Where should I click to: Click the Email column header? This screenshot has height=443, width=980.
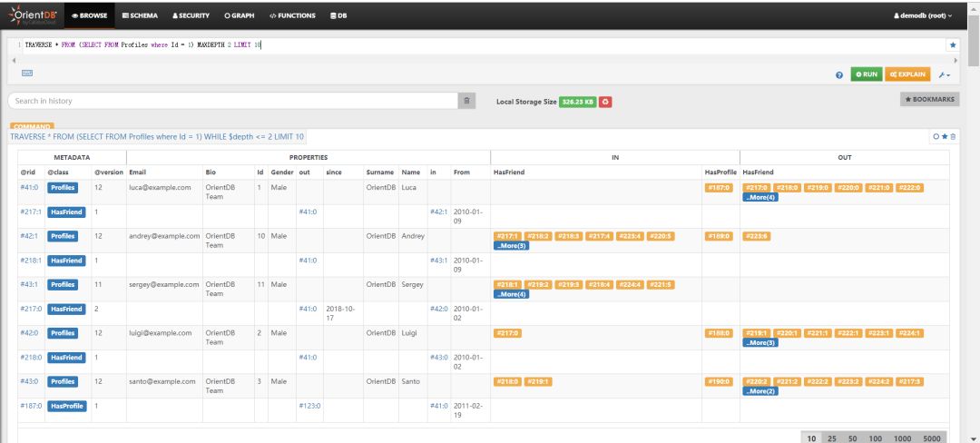[137, 172]
